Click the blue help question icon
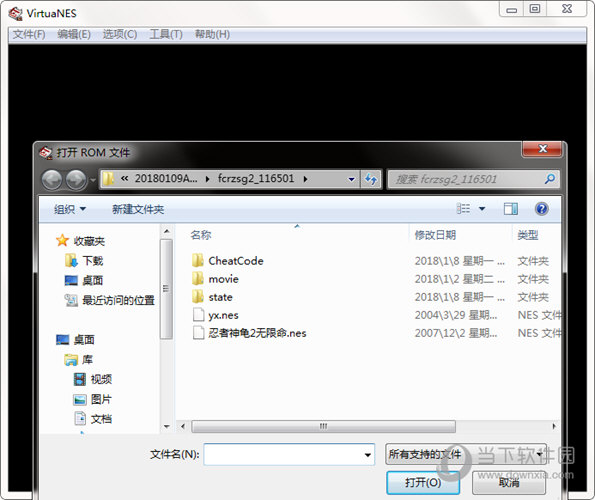This screenshot has height=500, width=595. 541,209
